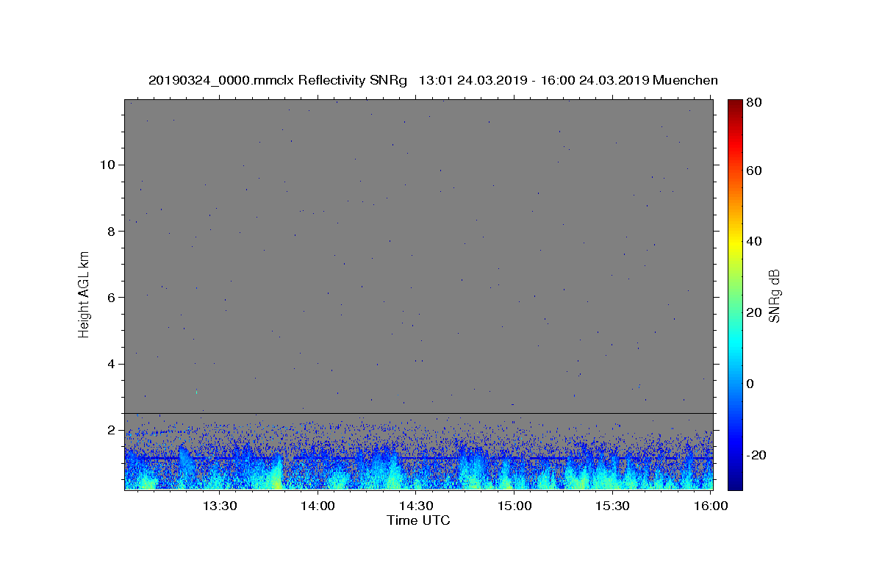
Task: Click the height tick label 4
Action: coord(109,364)
